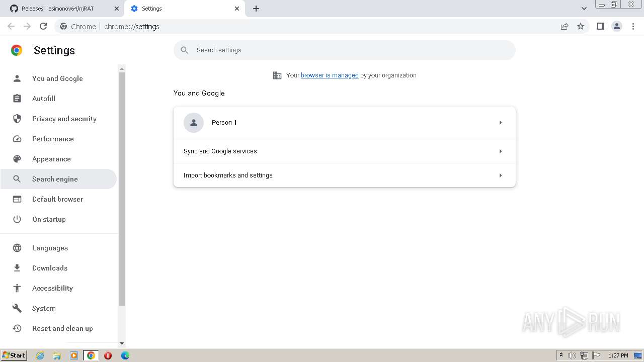Open the Windows Start menu

click(x=14, y=355)
